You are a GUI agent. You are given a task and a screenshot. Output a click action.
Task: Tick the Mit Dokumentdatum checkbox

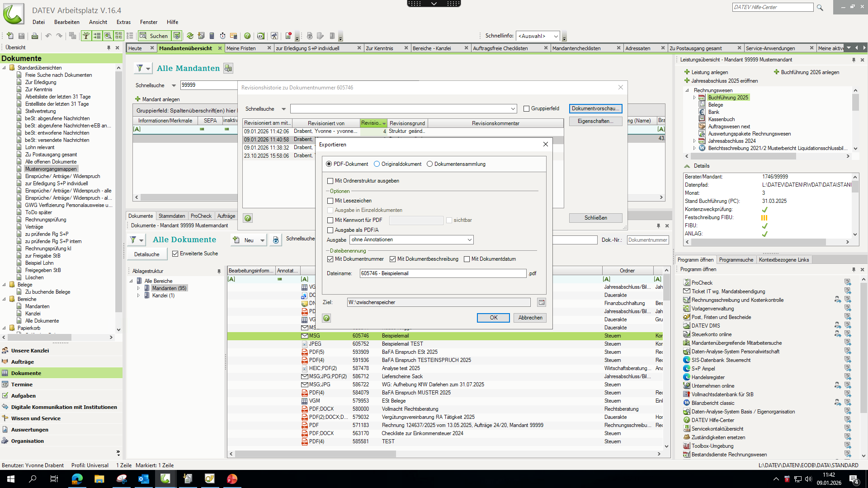coord(467,259)
